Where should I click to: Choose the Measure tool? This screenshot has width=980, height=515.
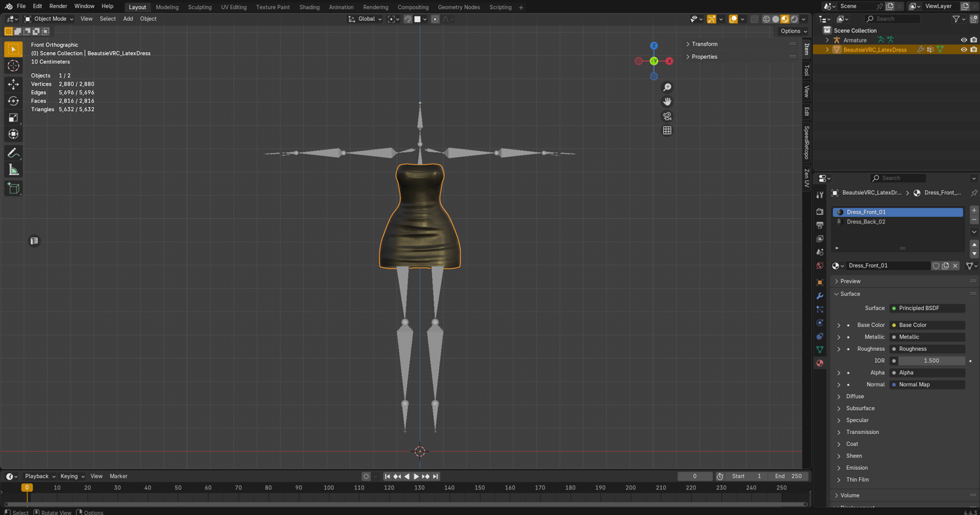13,170
